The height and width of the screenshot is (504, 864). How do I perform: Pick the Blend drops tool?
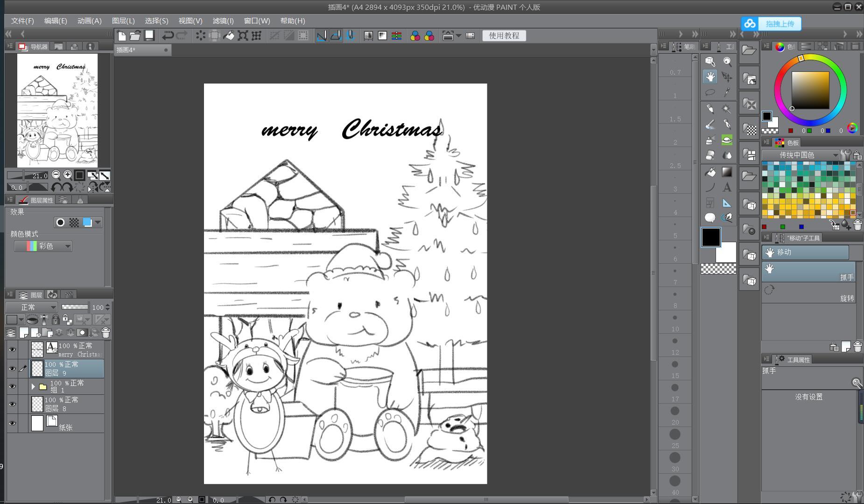pyautogui.click(x=727, y=155)
